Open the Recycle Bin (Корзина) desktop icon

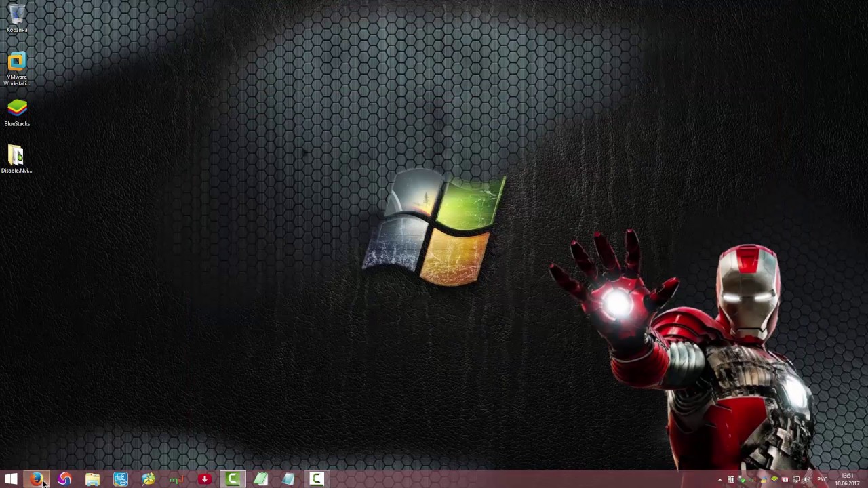pos(17,19)
